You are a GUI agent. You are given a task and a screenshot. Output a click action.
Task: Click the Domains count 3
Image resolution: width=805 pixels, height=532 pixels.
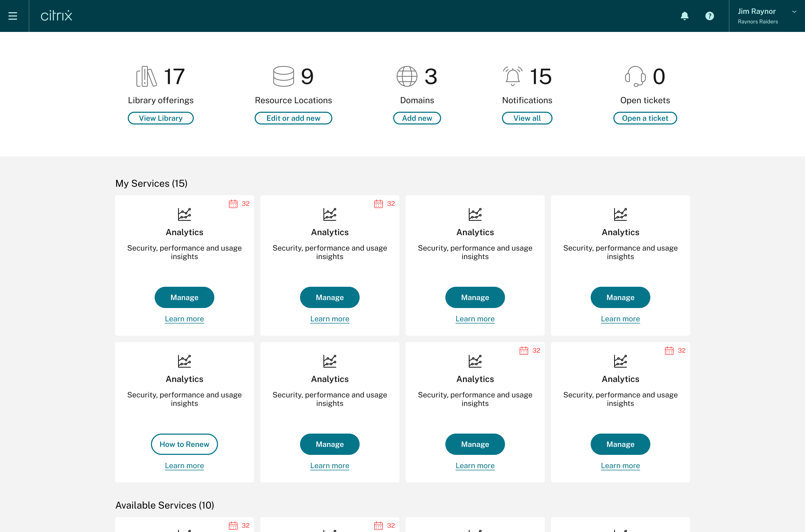click(x=431, y=76)
